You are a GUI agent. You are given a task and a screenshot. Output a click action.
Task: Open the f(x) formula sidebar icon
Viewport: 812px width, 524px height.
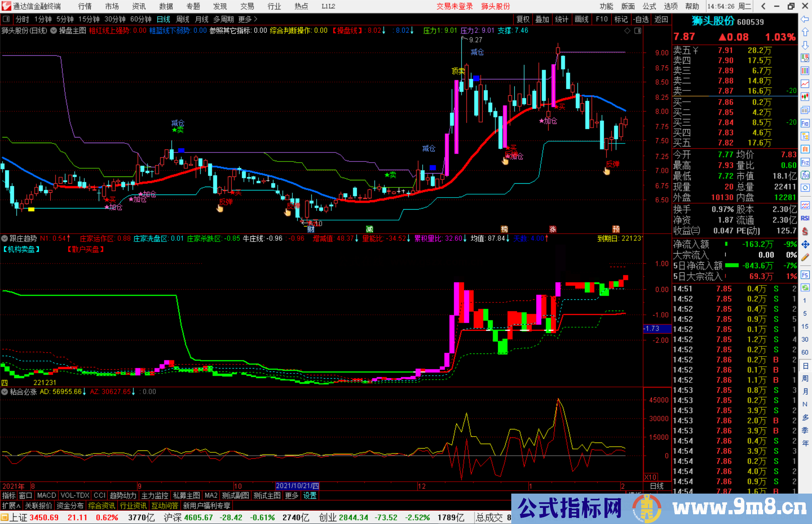[x=805, y=175]
